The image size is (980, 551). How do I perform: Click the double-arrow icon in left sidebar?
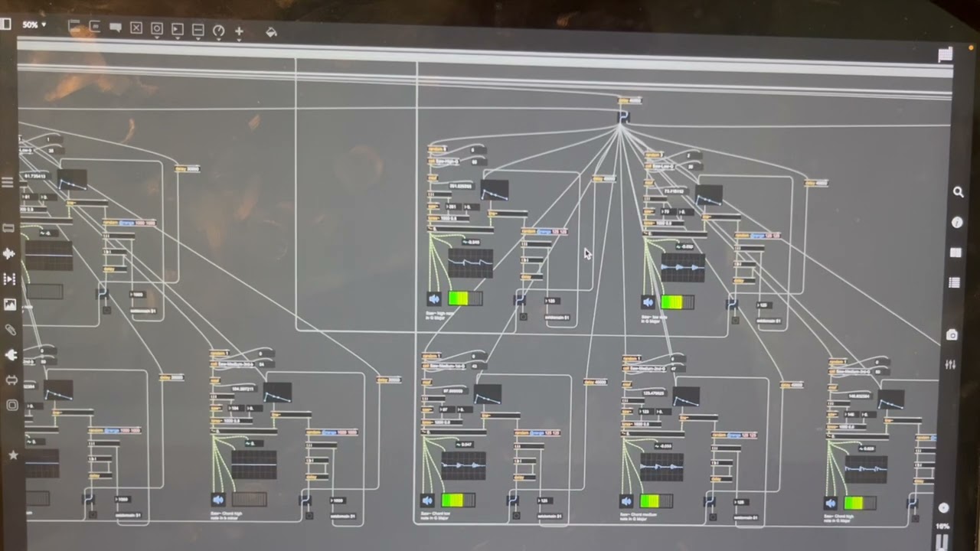tap(11, 380)
